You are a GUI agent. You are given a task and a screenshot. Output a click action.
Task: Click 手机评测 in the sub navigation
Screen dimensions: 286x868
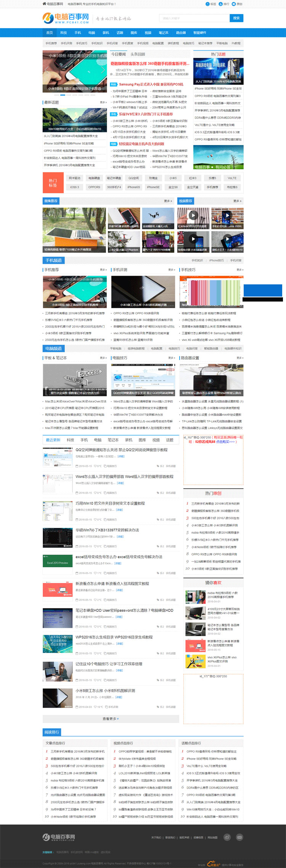click(66, 43)
